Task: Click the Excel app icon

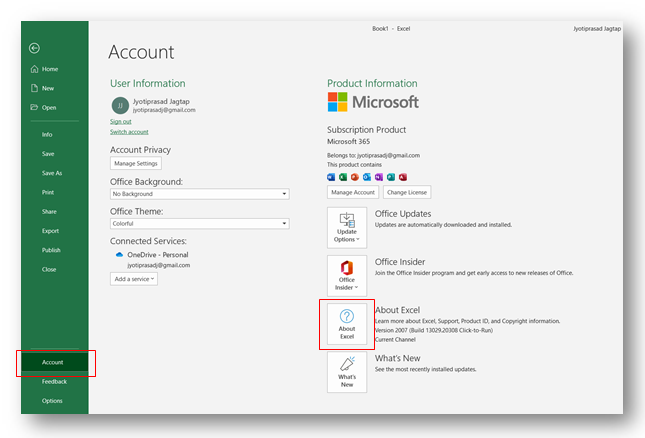Action: click(x=343, y=177)
